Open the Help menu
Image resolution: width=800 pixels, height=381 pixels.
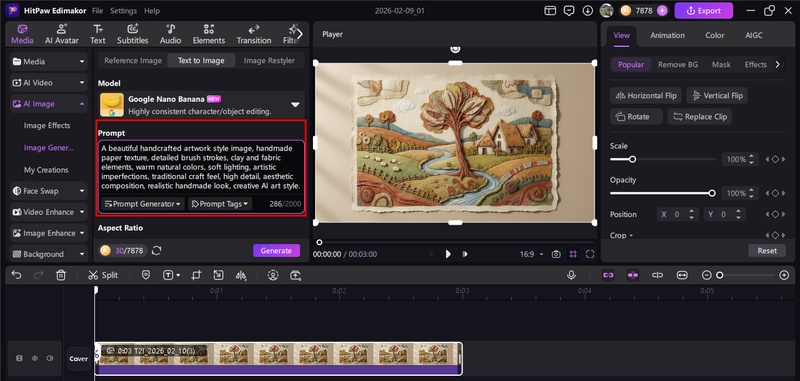[152, 11]
